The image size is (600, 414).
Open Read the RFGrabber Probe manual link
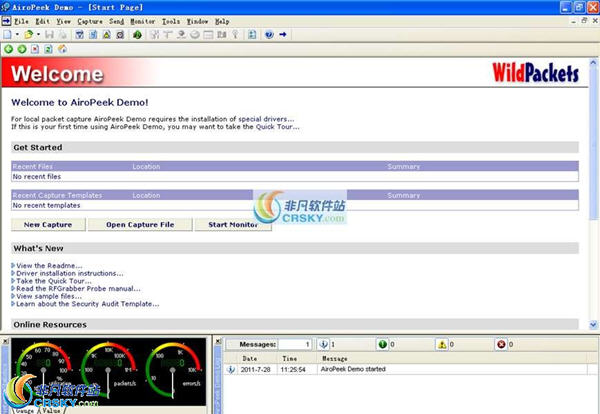coord(78,288)
